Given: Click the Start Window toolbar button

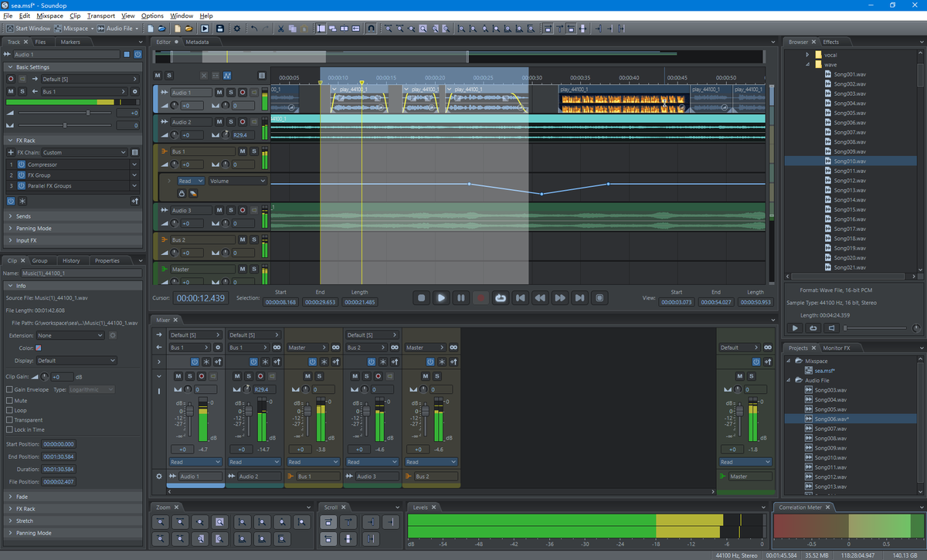Looking at the screenshot, I should coord(28,29).
